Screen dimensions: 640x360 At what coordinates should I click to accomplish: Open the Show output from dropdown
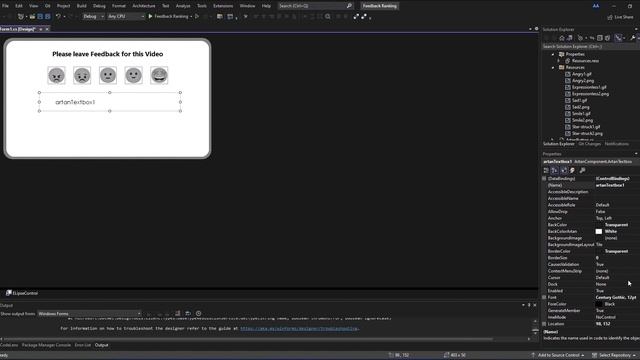(x=90, y=313)
